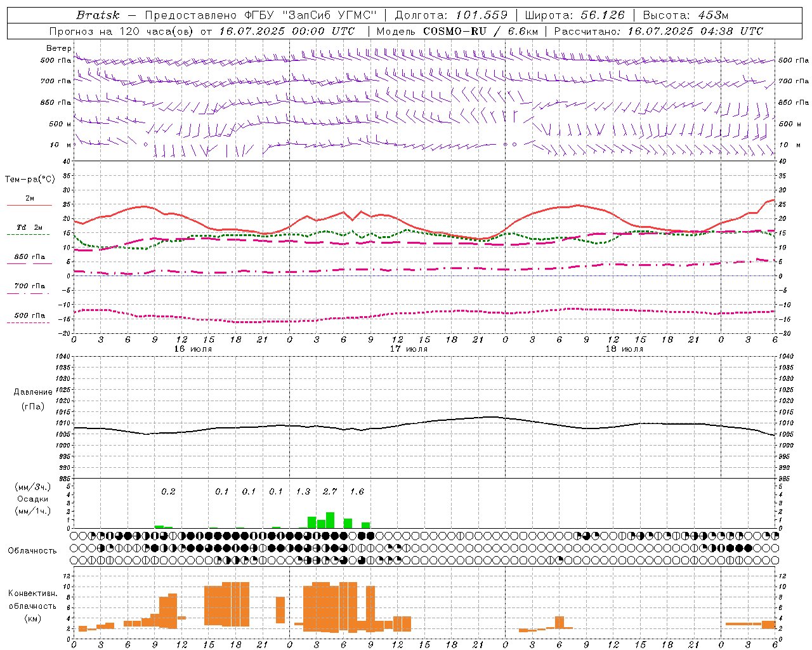Select the Конвективн. label
812x650 pixels.
pos(32,594)
